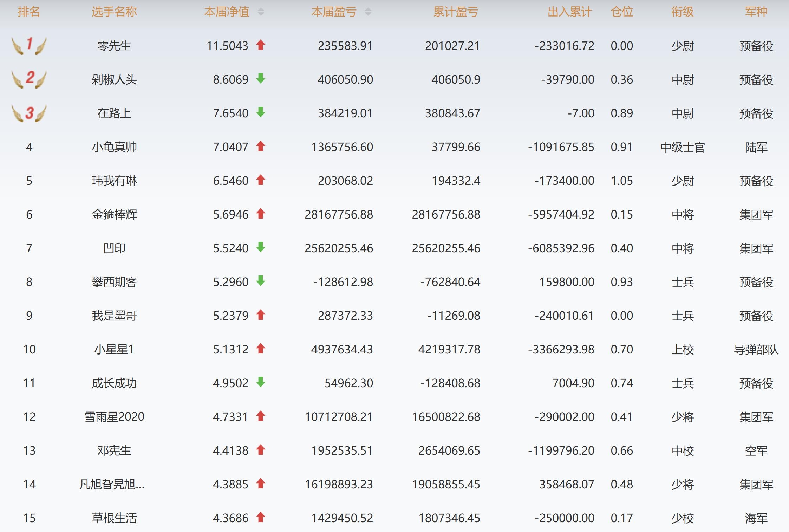Click red up arrow beside 11.5043
789x532 pixels.
click(260, 45)
